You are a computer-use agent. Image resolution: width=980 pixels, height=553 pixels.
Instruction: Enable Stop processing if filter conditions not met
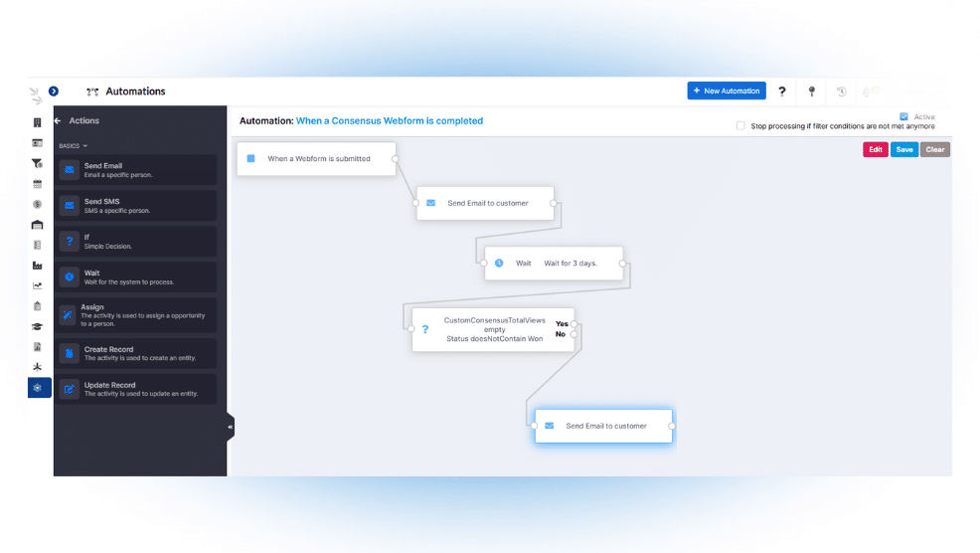(740, 125)
